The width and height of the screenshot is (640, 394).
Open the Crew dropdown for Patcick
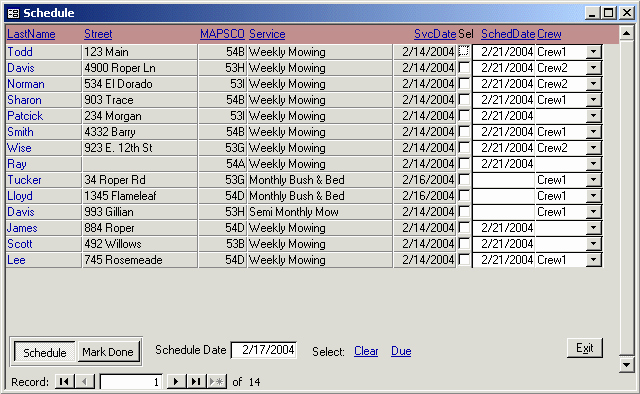tap(593, 116)
